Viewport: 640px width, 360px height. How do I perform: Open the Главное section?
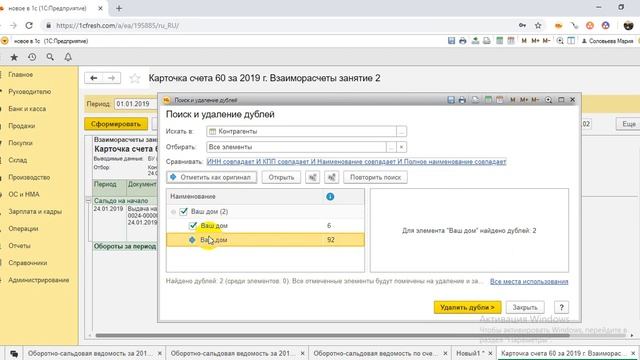(x=21, y=75)
